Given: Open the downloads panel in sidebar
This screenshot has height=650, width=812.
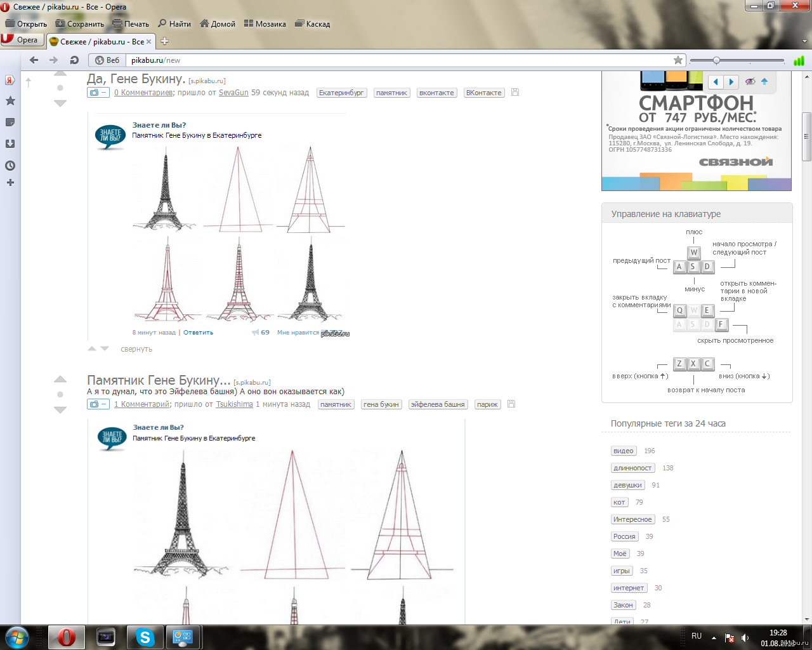Looking at the screenshot, I should (10, 144).
